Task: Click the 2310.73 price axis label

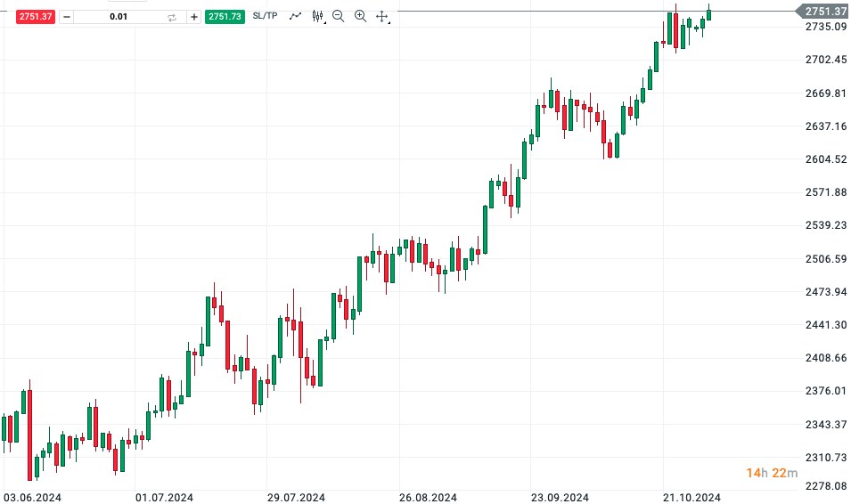Action: 826,458
